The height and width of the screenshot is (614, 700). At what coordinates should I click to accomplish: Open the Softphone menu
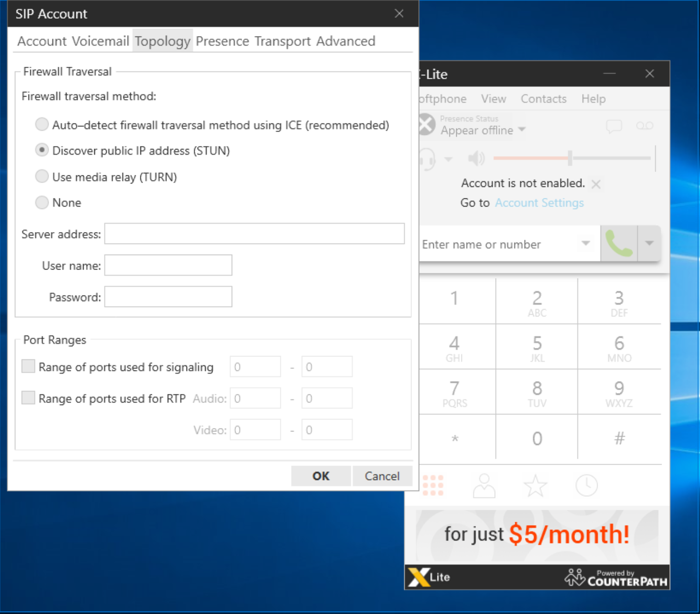click(x=443, y=99)
